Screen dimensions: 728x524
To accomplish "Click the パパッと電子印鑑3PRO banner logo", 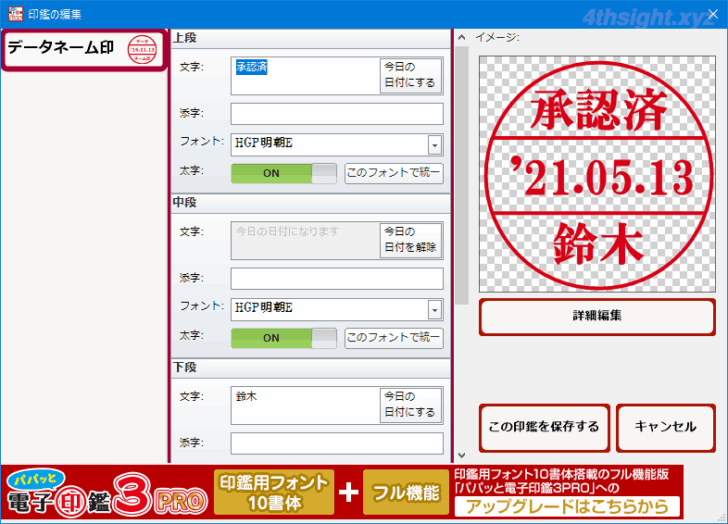I will pyautogui.click(x=108, y=493).
